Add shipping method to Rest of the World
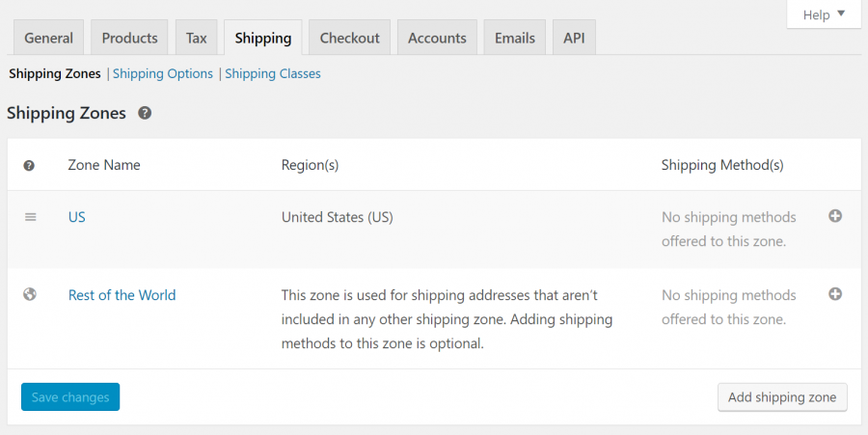Screen dimensions: 868x435 835,294
